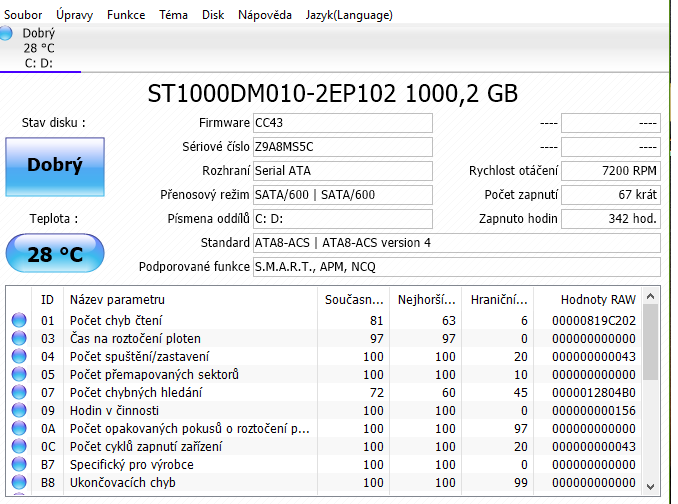Viewport: 678px width, 504px height.
Task: Select the Počet opakovaných pokusů o roztočení row
Action: click(x=324, y=428)
